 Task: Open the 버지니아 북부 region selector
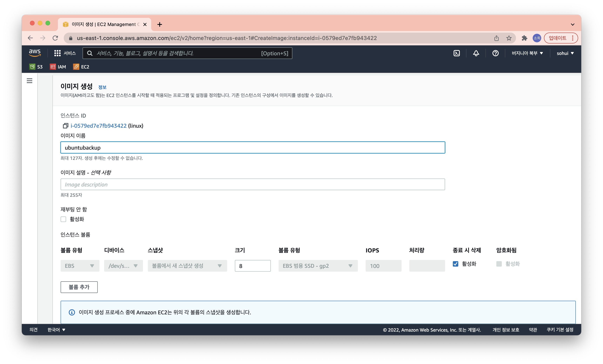[527, 53]
